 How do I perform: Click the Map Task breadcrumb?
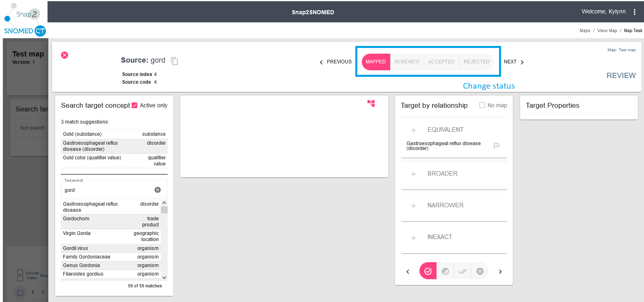coord(633,30)
